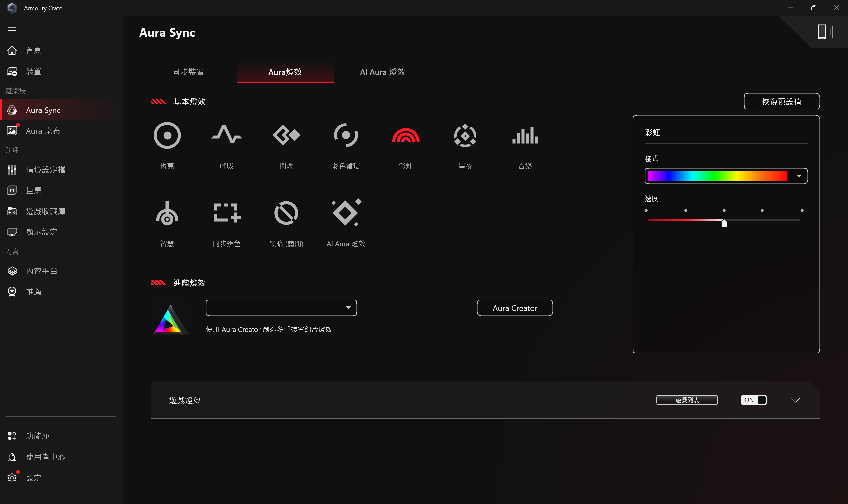This screenshot has height=504, width=848.
Task: Click the 彩虹 rainbow effect icon
Action: point(406,135)
